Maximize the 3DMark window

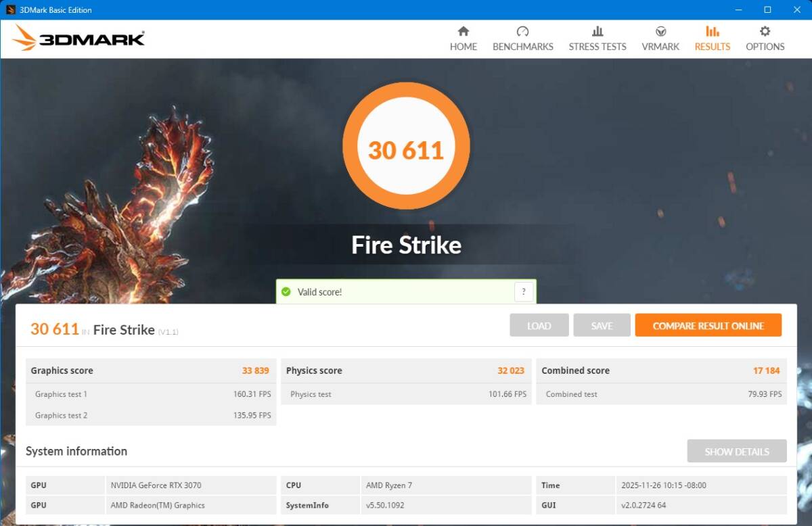[767, 10]
